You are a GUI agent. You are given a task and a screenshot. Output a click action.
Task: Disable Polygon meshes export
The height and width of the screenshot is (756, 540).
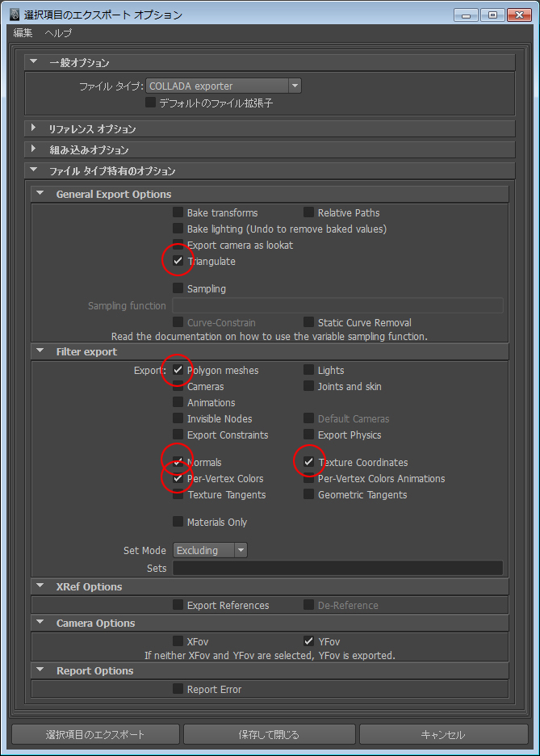coord(178,370)
